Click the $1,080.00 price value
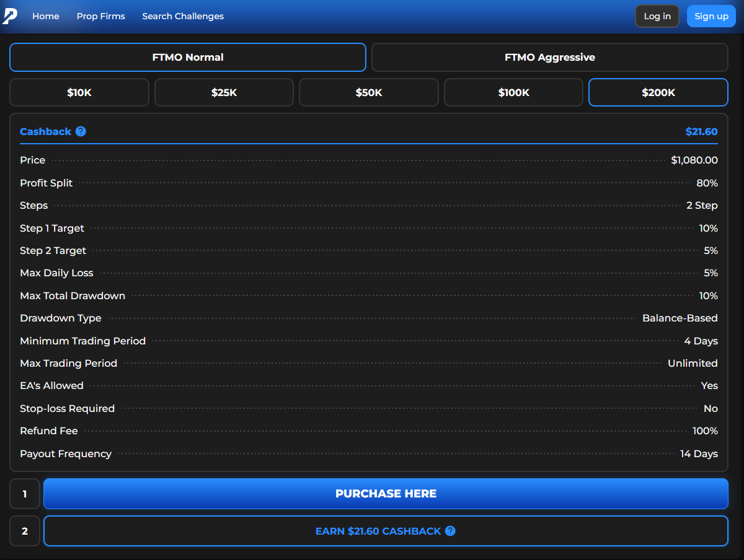744x560 pixels. 694,160
